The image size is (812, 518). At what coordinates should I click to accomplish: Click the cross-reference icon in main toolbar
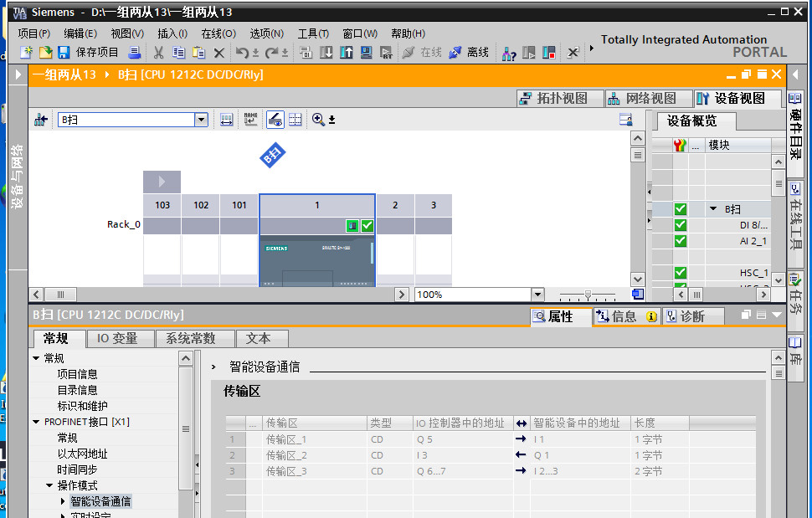(x=573, y=52)
